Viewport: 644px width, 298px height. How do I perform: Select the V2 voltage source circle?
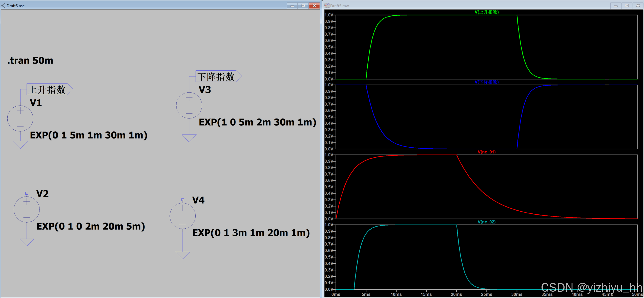point(27,209)
